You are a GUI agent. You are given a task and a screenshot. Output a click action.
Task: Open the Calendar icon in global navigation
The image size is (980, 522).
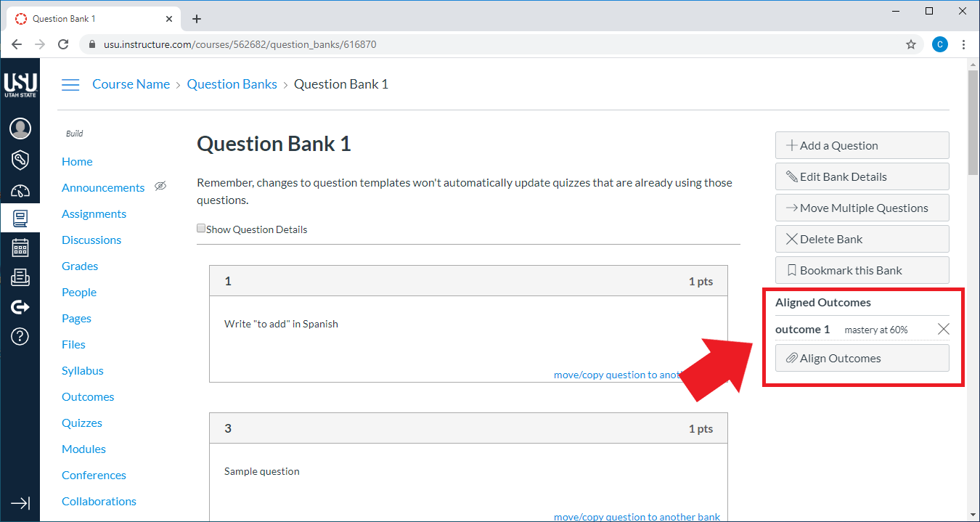point(20,248)
